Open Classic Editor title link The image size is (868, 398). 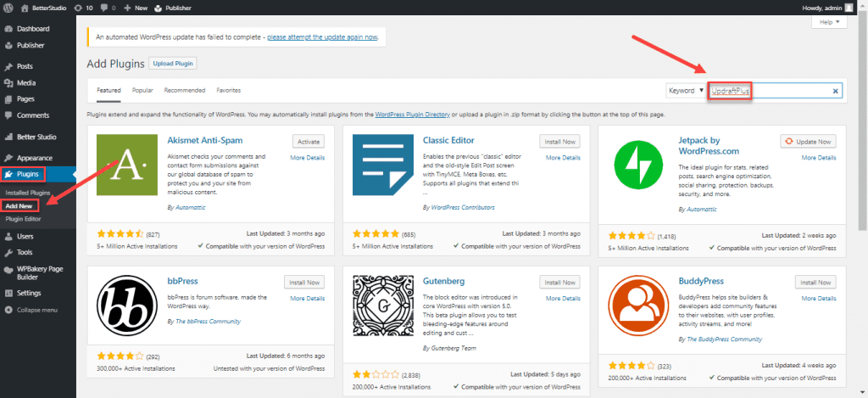[448, 140]
